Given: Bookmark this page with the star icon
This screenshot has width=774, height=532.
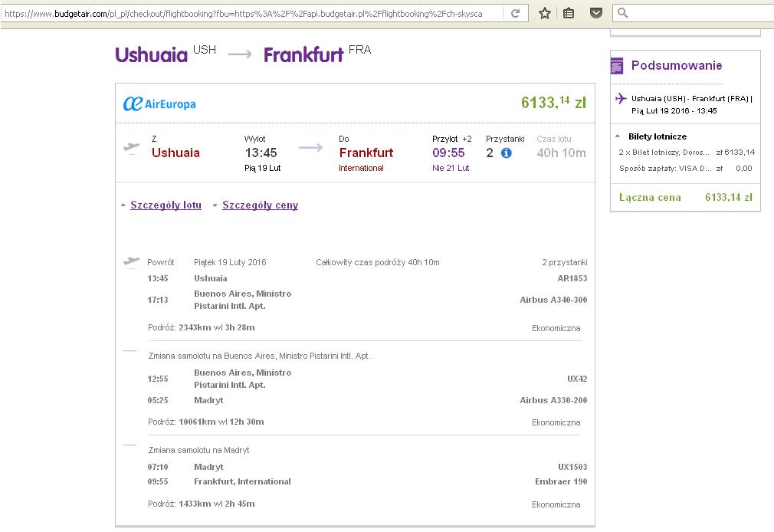Looking at the screenshot, I should (544, 13).
